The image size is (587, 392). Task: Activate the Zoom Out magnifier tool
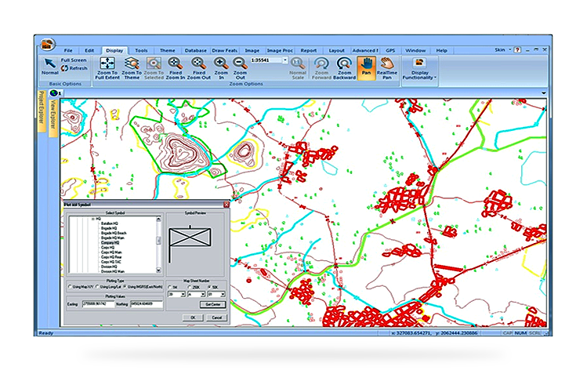pos(240,67)
